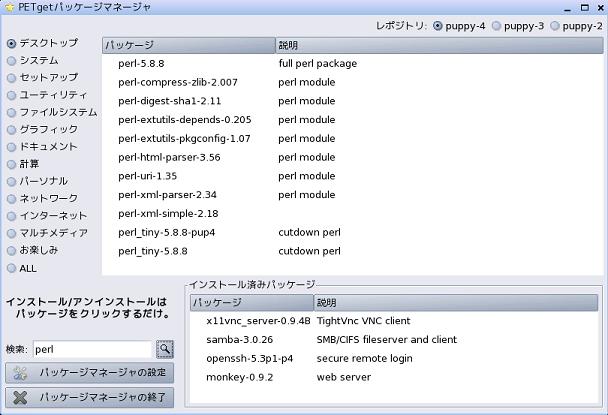Select the マルチメディア category
Viewport: 608px width, 415px height.
(47, 233)
